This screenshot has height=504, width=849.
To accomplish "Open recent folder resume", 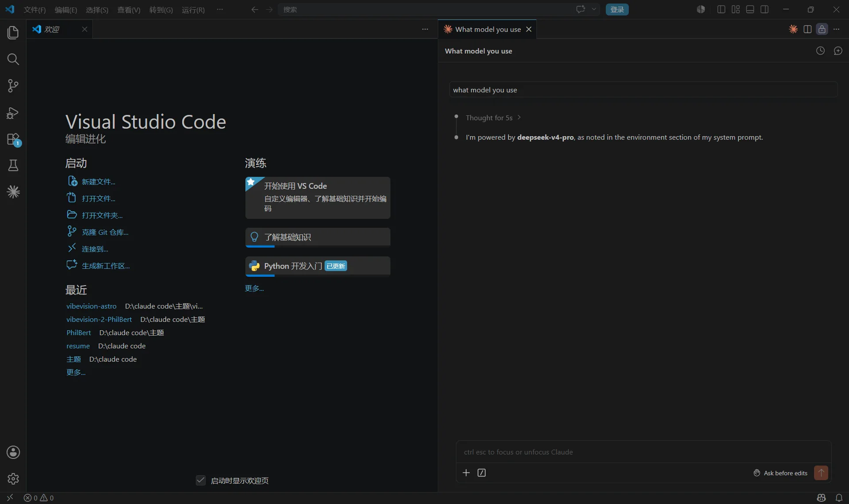I will click(x=78, y=346).
